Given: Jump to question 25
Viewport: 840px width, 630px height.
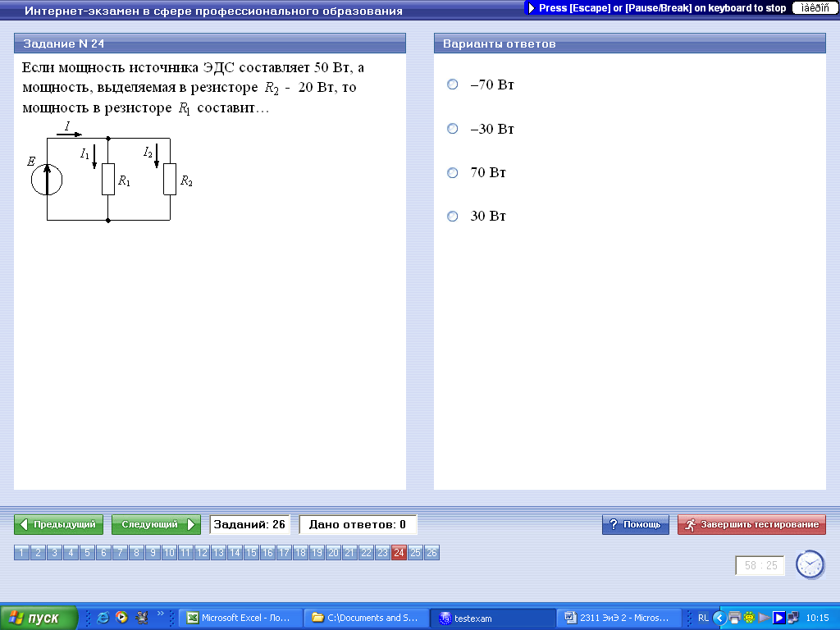Looking at the screenshot, I should pos(415,552).
